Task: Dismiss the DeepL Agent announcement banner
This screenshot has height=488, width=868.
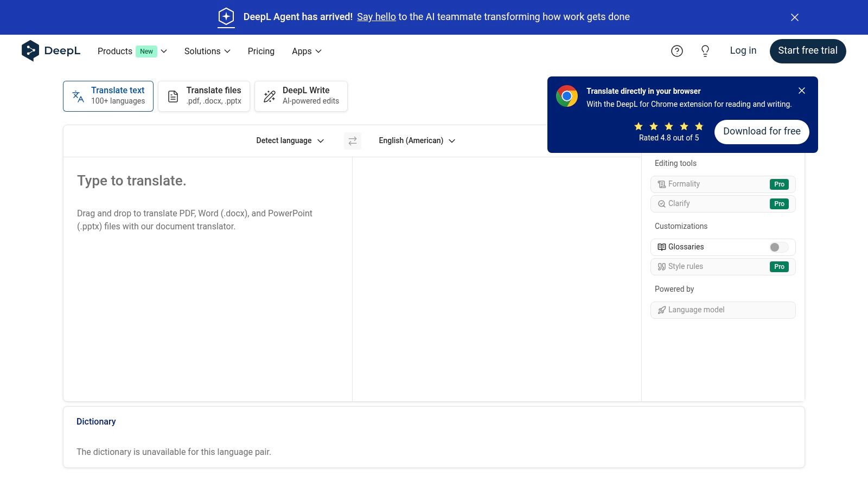Action: (x=795, y=17)
